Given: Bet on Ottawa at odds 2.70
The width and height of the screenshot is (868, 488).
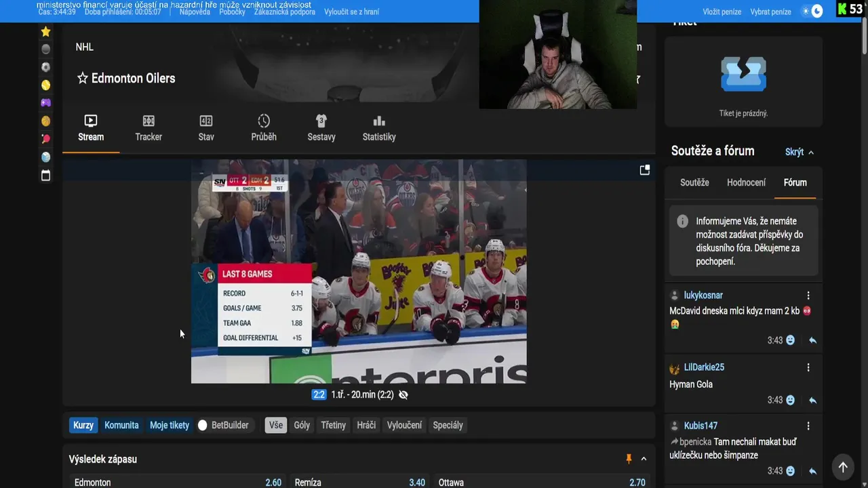Looking at the screenshot, I should pos(542,482).
